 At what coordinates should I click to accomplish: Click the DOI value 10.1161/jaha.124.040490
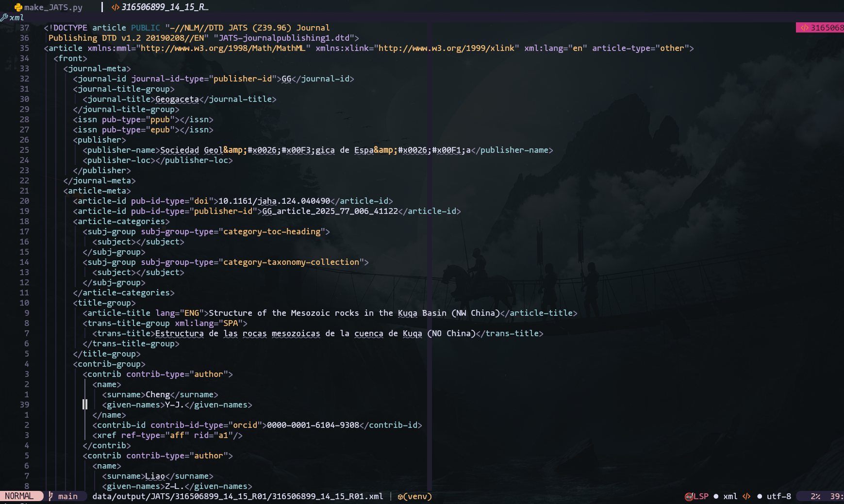(274, 201)
